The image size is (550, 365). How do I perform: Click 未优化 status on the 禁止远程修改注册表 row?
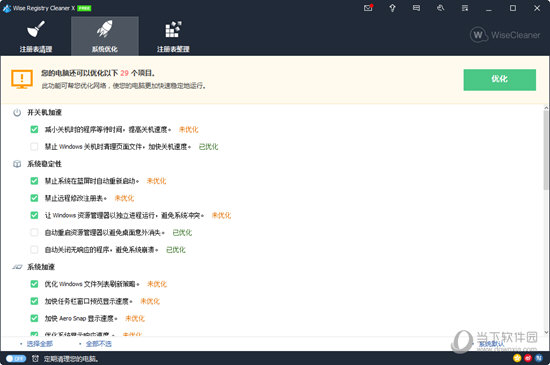(124, 198)
